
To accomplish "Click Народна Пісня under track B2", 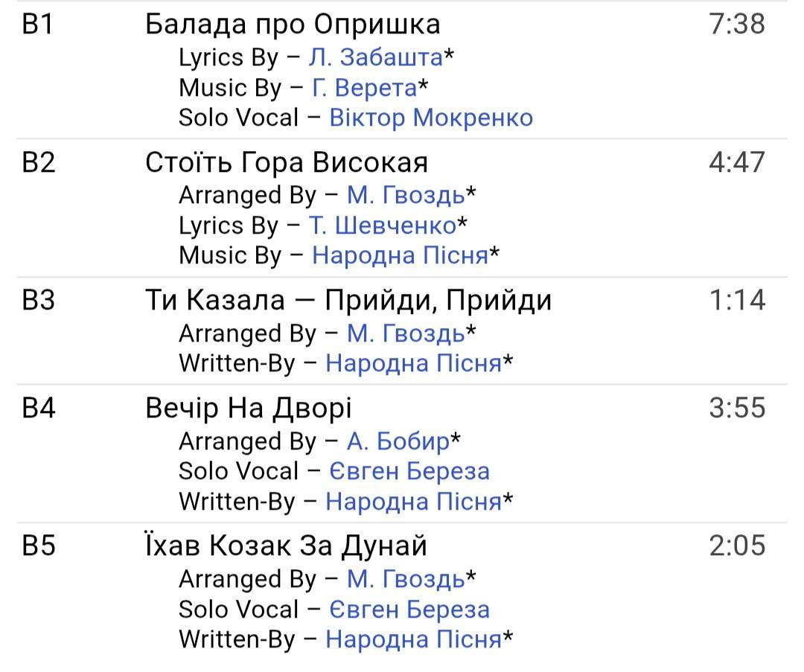I will point(400,255).
